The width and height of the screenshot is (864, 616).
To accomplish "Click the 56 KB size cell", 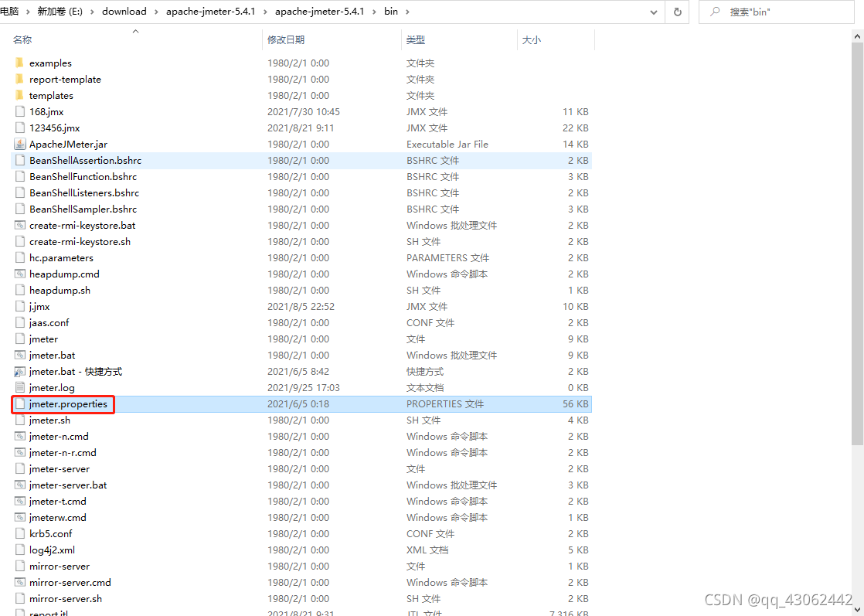I will 575,404.
